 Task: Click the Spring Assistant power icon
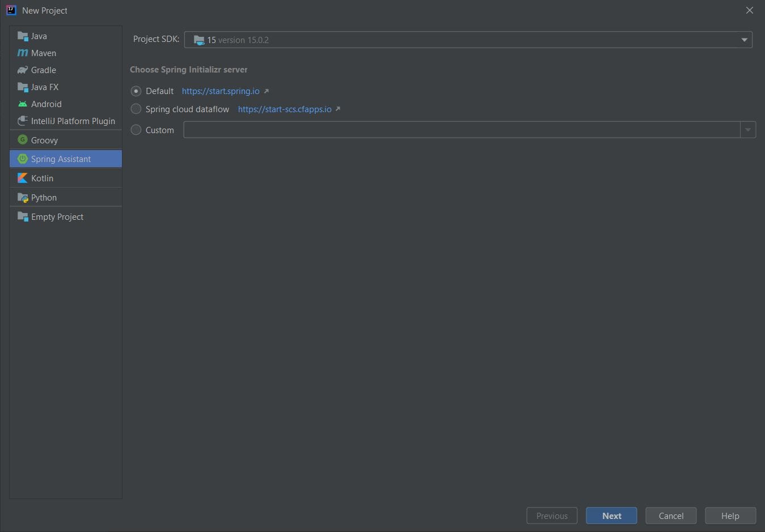pyautogui.click(x=23, y=159)
